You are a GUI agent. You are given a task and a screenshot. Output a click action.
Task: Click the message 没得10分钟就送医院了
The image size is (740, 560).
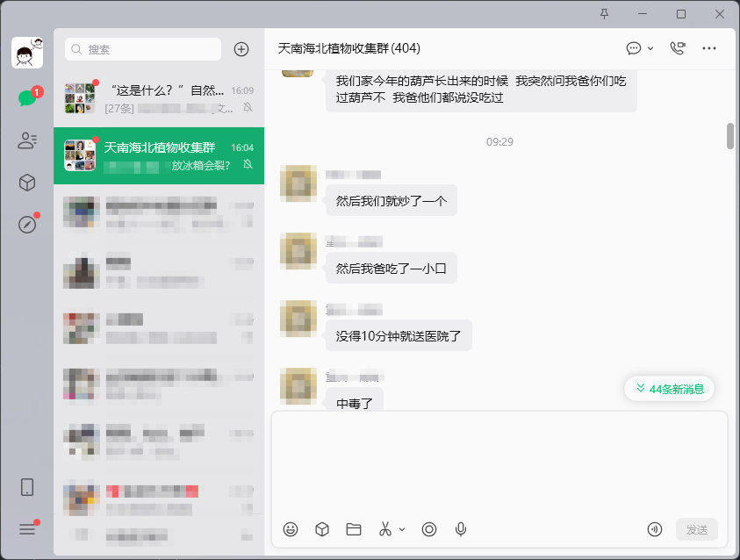click(x=399, y=336)
